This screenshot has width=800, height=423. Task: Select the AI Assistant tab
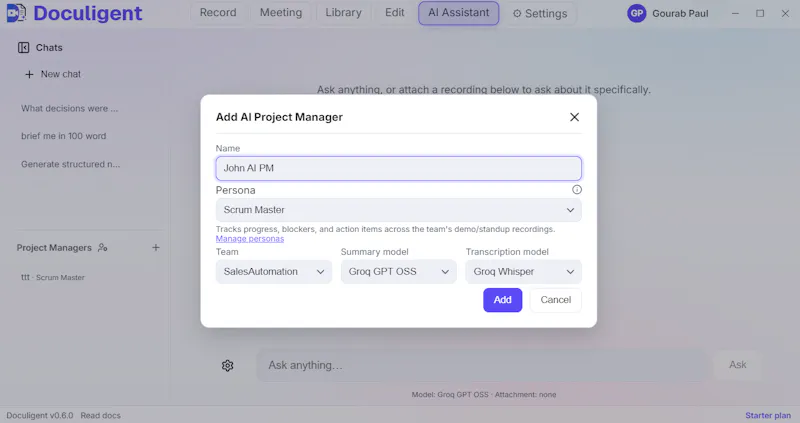[x=459, y=13]
